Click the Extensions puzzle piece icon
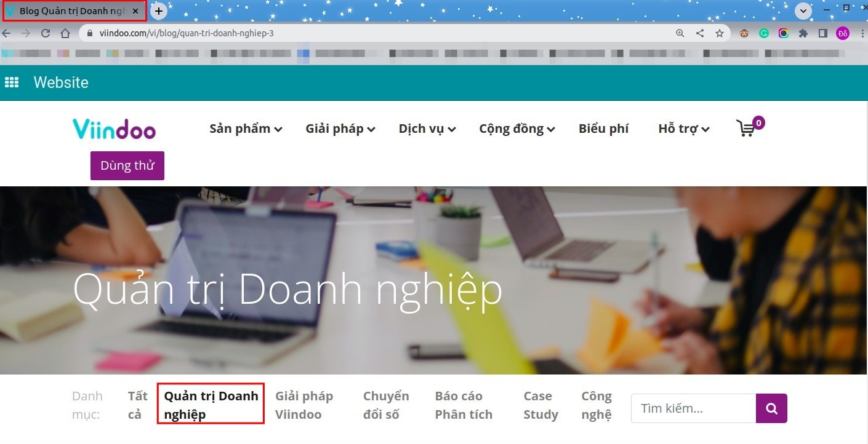This screenshot has width=868, height=444. pyautogui.click(x=803, y=33)
